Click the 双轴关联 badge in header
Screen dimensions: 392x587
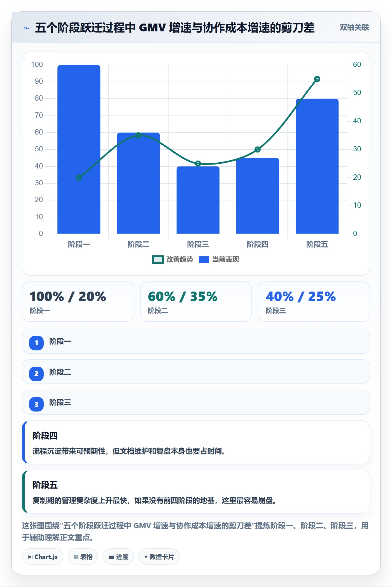354,27
